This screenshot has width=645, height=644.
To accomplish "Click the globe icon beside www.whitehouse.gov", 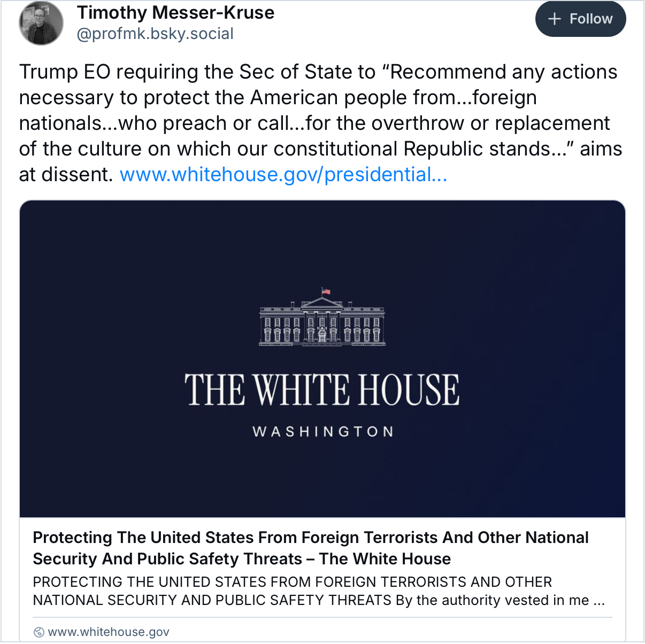I will 39,632.
